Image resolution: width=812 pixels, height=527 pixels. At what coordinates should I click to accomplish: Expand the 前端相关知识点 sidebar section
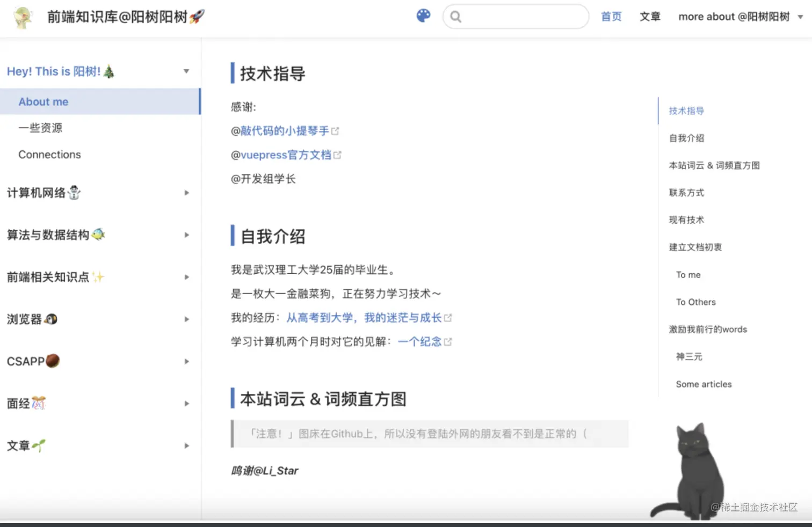[x=186, y=277]
